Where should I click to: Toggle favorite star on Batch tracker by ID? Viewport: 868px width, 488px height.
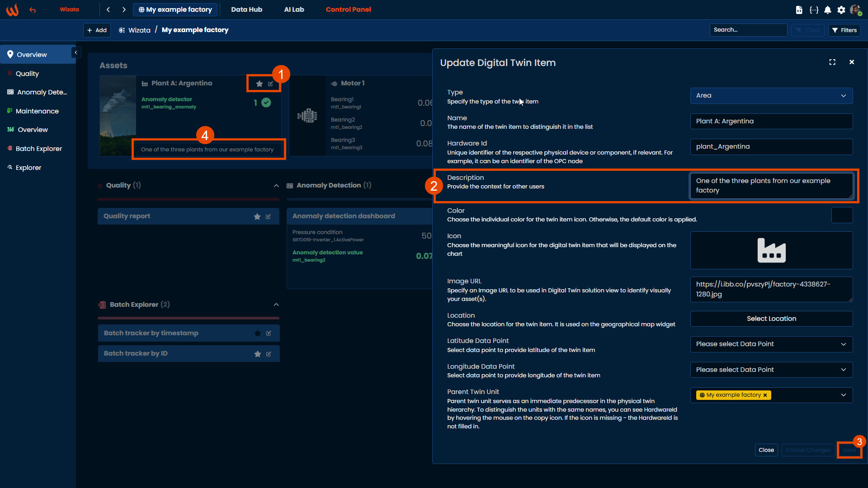coord(258,354)
